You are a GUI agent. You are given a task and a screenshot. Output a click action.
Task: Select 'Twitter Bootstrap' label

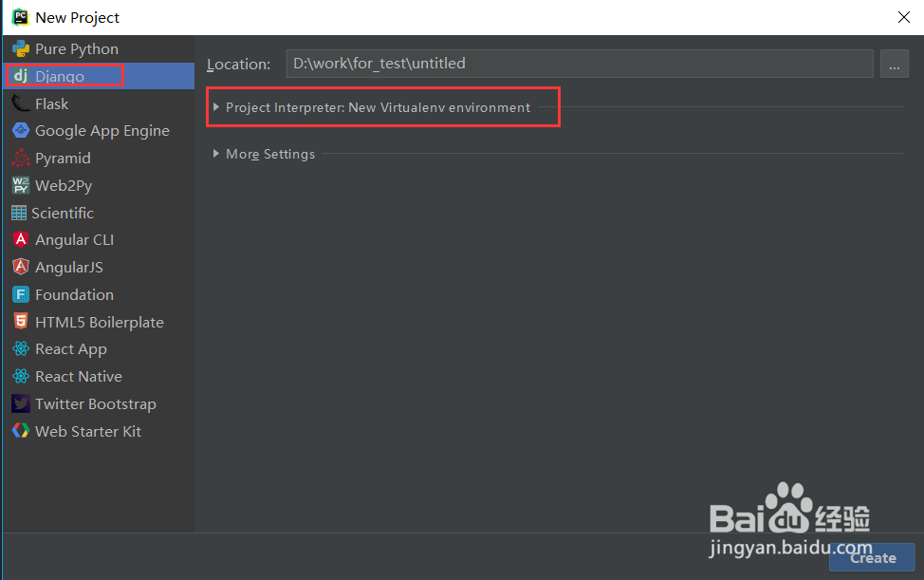(96, 403)
